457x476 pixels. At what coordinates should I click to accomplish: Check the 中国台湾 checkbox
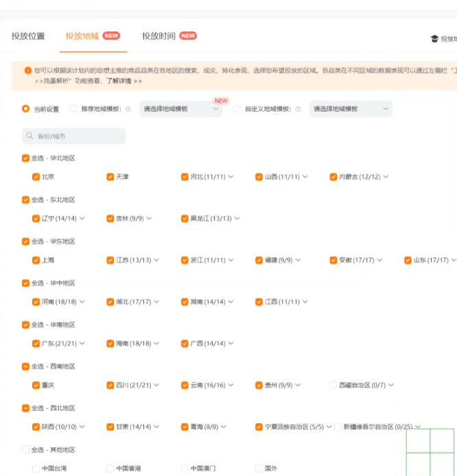pyautogui.click(x=36, y=468)
